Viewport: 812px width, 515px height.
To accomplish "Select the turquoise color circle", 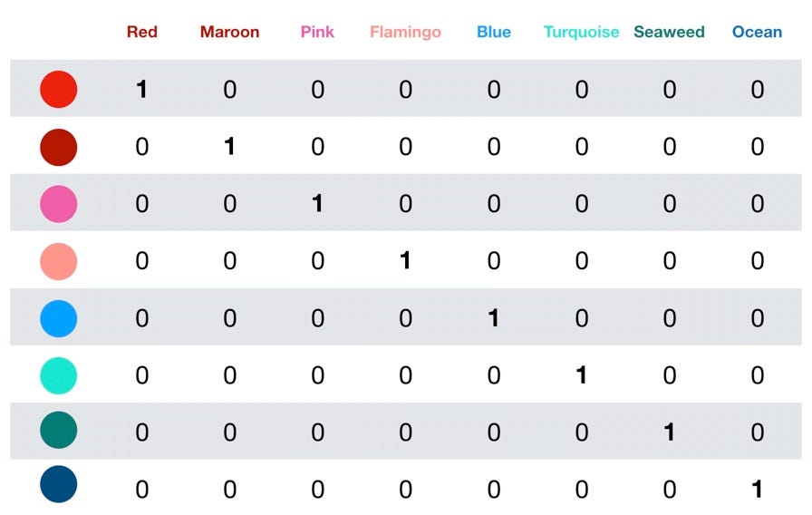I will [x=59, y=375].
